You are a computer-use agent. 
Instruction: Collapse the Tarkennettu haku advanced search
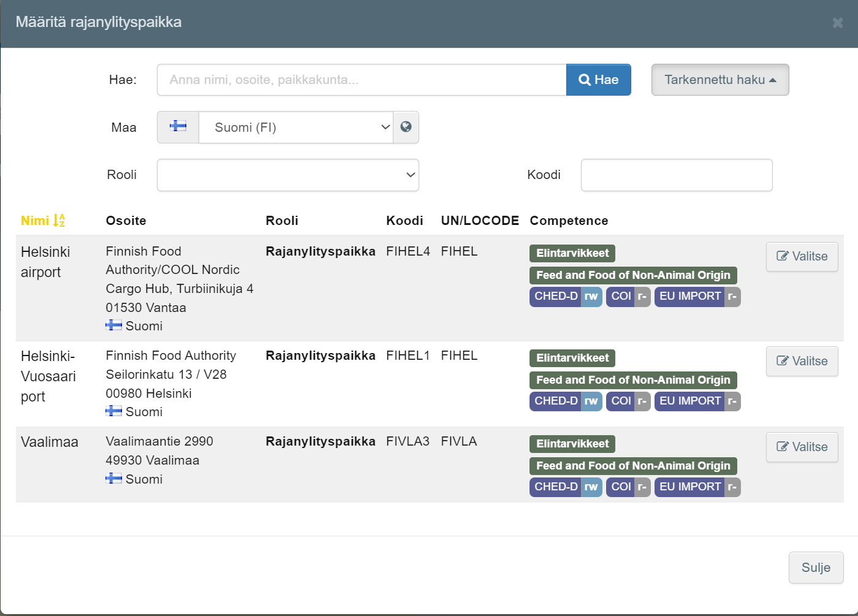(x=719, y=80)
